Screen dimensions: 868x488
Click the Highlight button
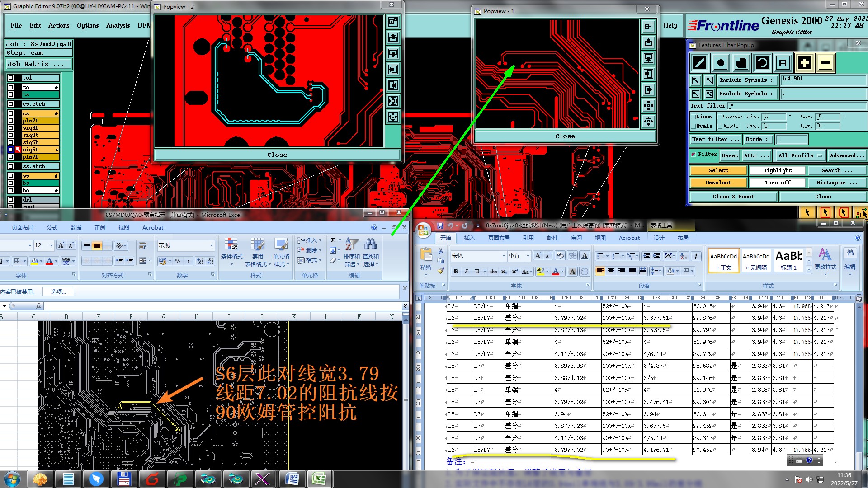click(777, 171)
